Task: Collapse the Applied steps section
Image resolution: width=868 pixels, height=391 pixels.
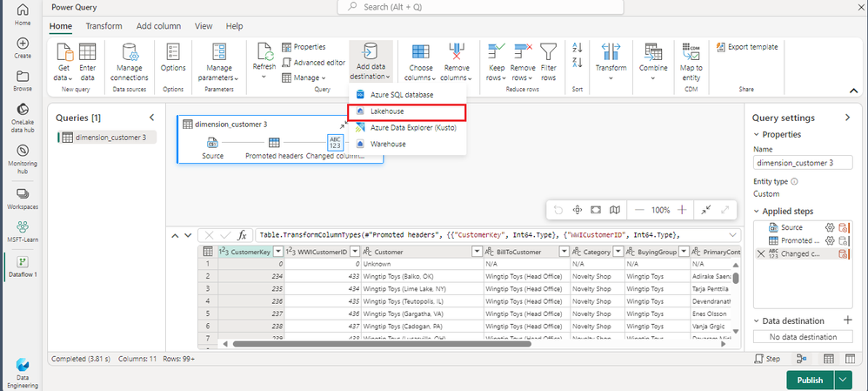Action: tap(757, 212)
